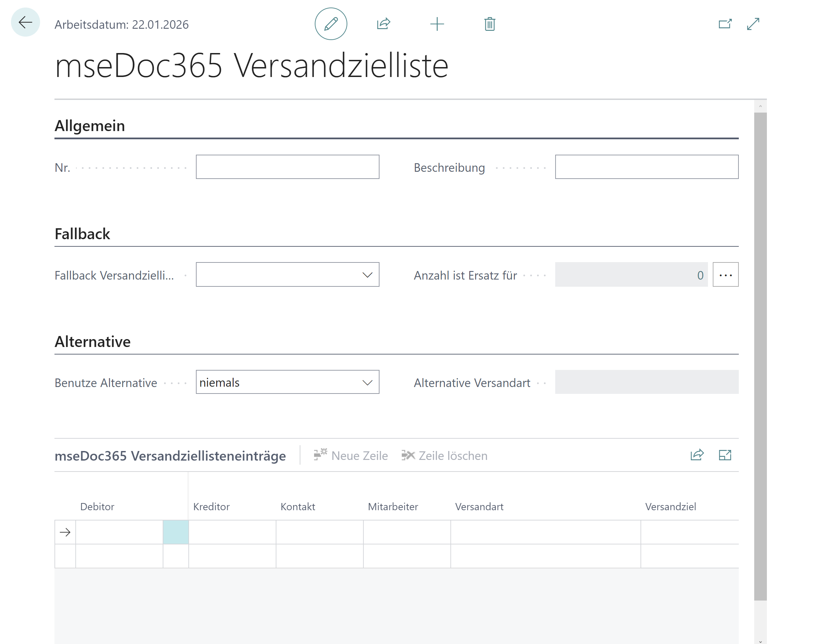
Task: Click Neue Zeile action
Action: point(351,455)
